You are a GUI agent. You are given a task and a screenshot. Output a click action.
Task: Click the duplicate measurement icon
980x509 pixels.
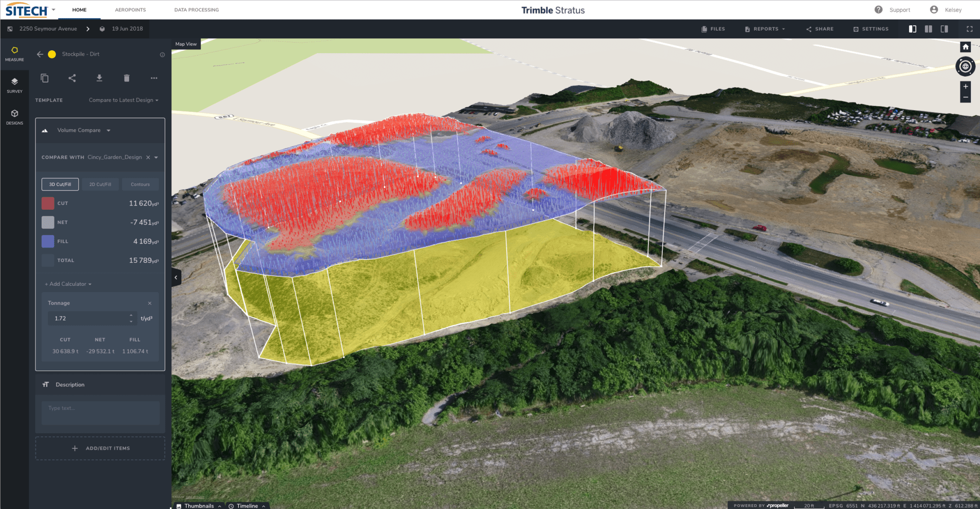coord(45,78)
